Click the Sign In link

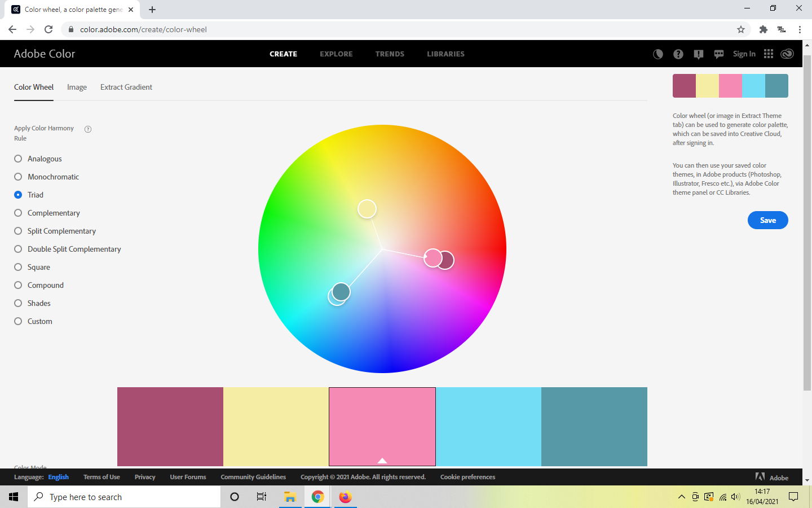point(744,54)
